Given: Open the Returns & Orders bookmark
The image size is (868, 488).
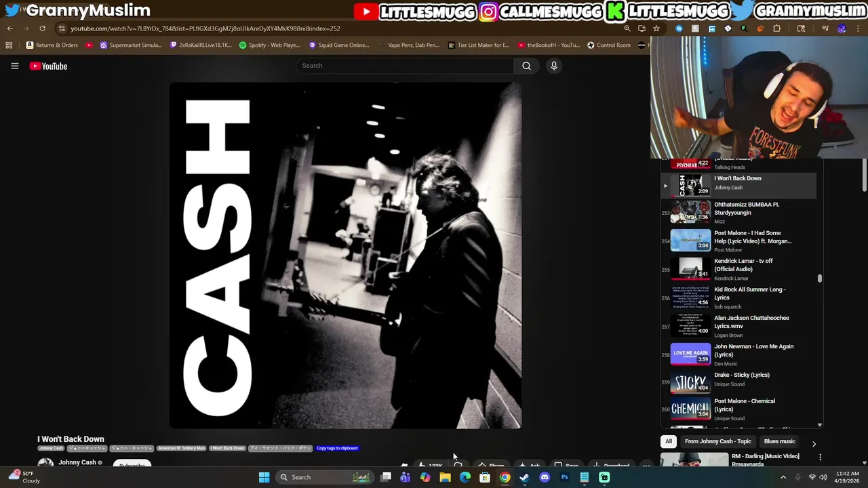Looking at the screenshot, I should (52, 45).
